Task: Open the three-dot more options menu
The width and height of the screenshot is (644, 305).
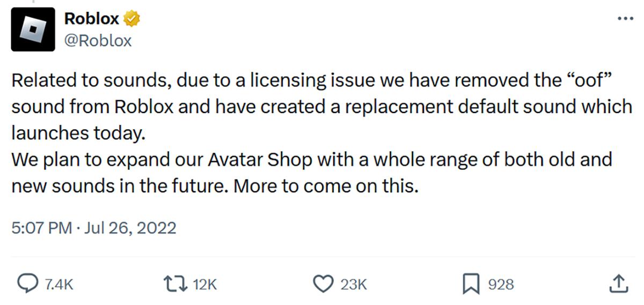Action: click(x=626, y=18)
